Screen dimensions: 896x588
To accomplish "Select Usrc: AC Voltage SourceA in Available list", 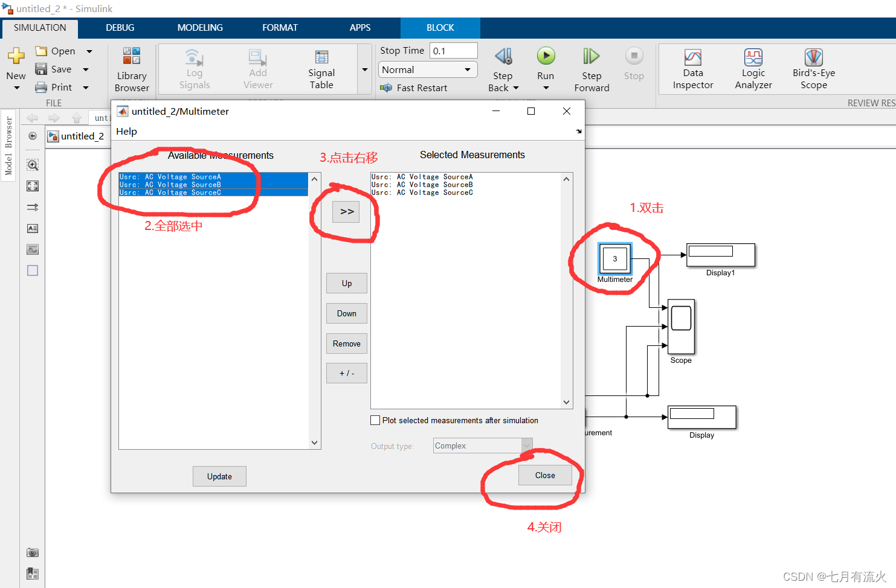I will click(213, 177).
